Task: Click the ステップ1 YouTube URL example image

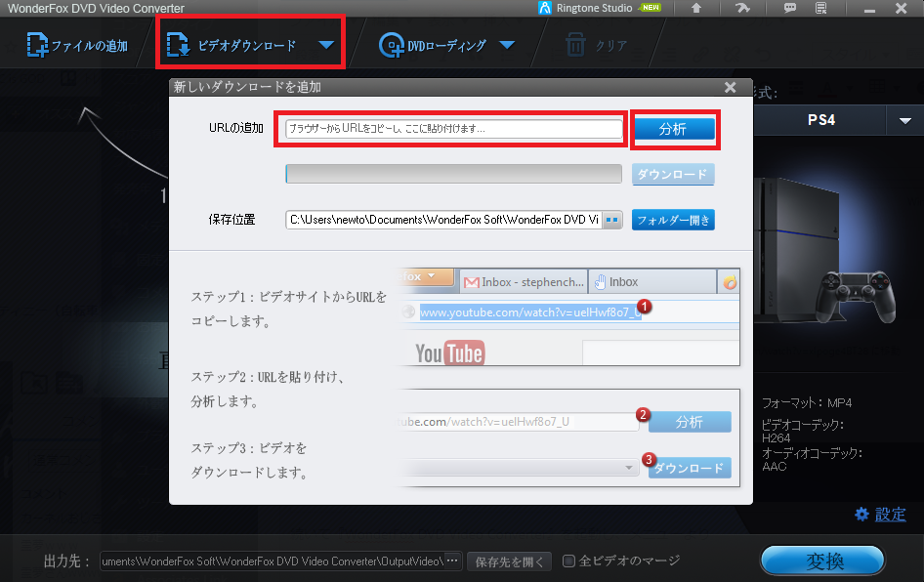Action: pos(569,317)
